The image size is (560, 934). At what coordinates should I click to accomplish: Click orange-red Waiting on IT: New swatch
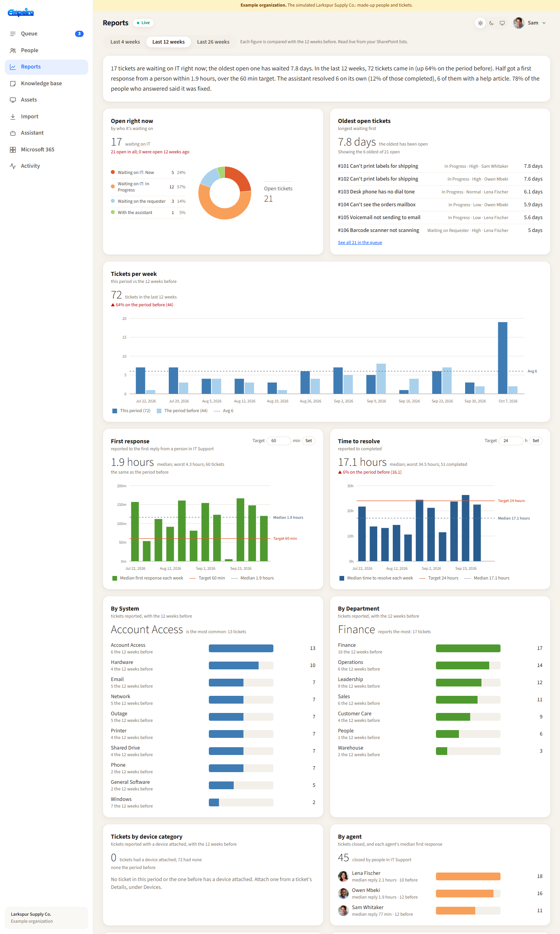[113, 172]
